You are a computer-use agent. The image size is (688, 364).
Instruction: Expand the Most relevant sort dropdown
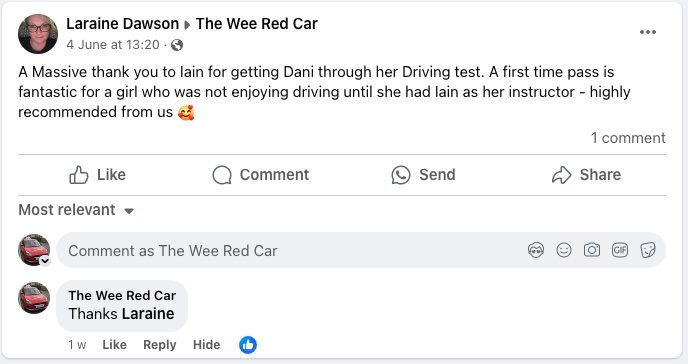pos(76,210)
